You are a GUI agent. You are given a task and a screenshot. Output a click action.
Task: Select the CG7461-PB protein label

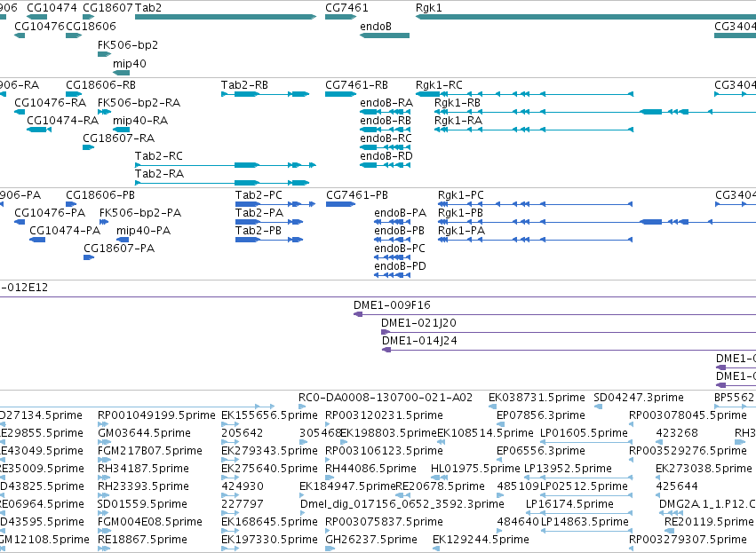tap(357, 195)
